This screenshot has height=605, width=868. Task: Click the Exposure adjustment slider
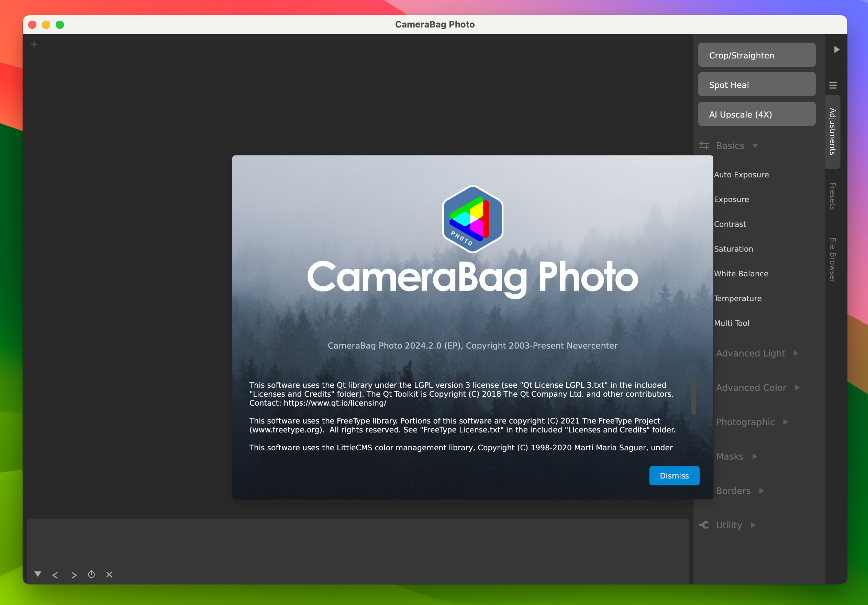[732, 199]
